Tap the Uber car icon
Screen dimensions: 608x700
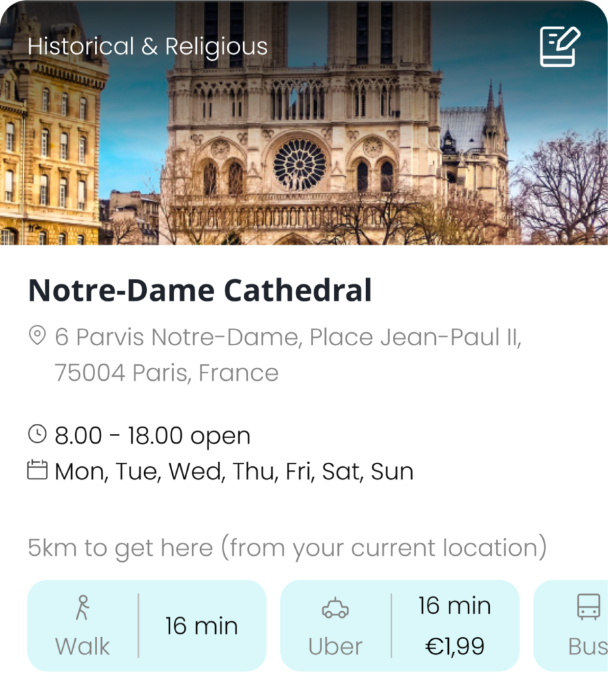click(x=335, y=608)
